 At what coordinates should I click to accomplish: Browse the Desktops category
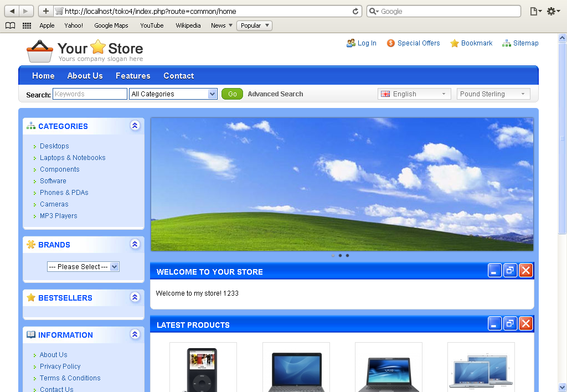coord(54,146)
